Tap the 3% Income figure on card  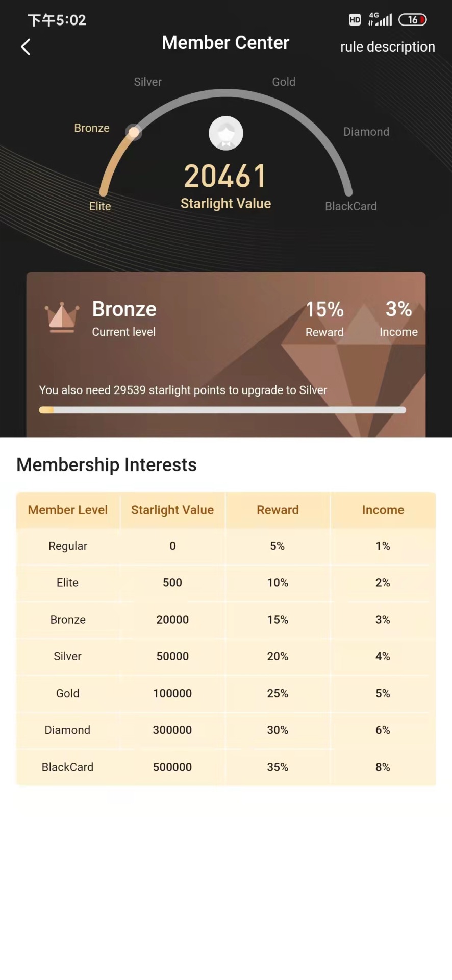pyautogui.click(x=398, y=309)
